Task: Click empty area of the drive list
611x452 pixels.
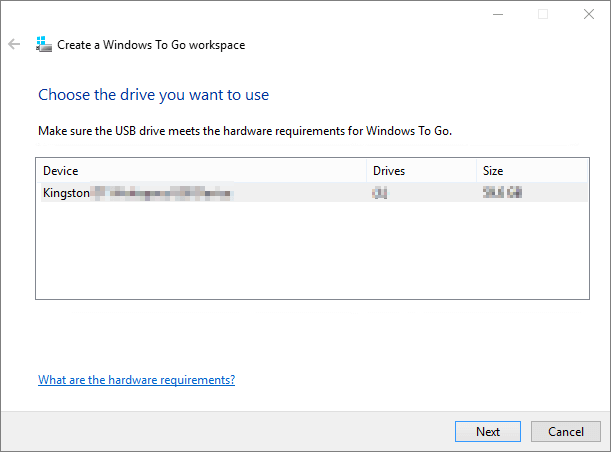Action: pyautogui.click(x=300, y=250)
